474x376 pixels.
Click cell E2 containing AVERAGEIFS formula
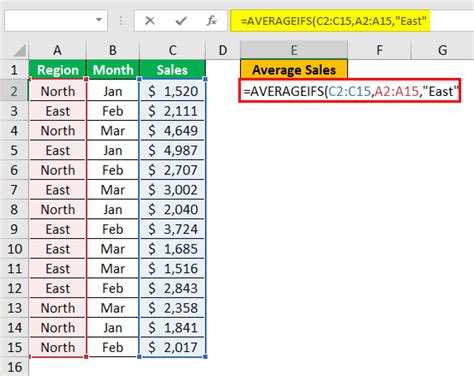point(350,91)
